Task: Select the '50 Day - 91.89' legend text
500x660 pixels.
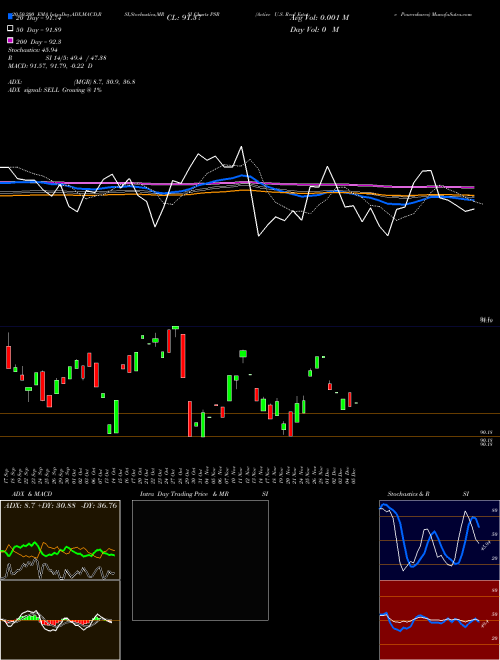Action: tap(39, 30)
